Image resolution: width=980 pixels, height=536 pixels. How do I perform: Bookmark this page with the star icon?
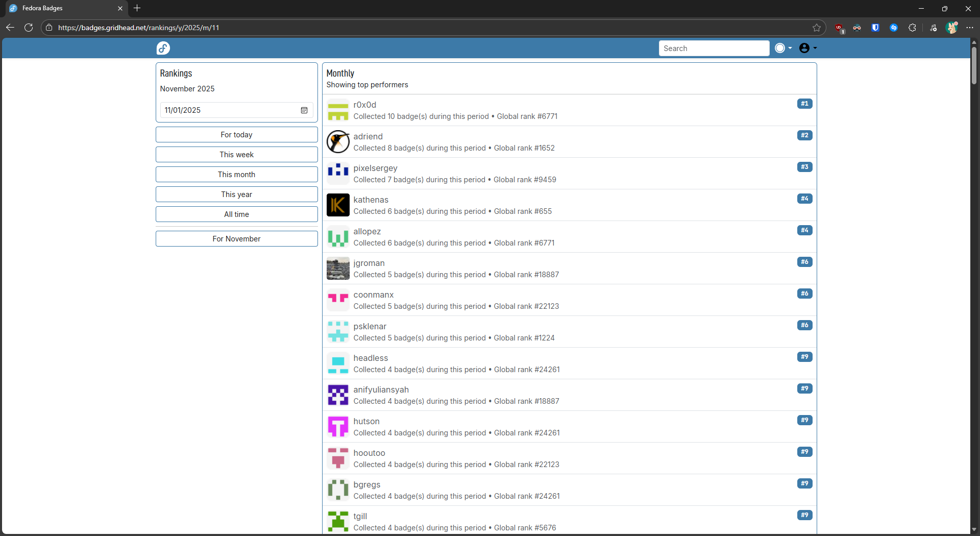pyautogui.click(x=817, y=28)
